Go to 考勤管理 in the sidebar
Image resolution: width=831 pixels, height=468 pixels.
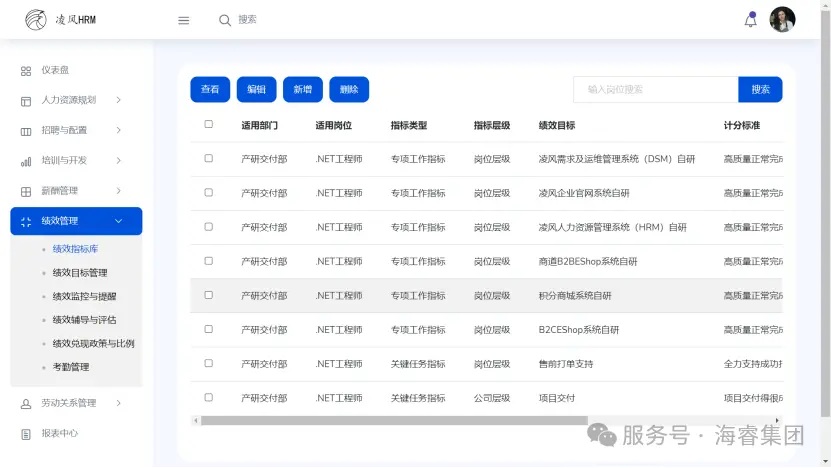point(71,367)
